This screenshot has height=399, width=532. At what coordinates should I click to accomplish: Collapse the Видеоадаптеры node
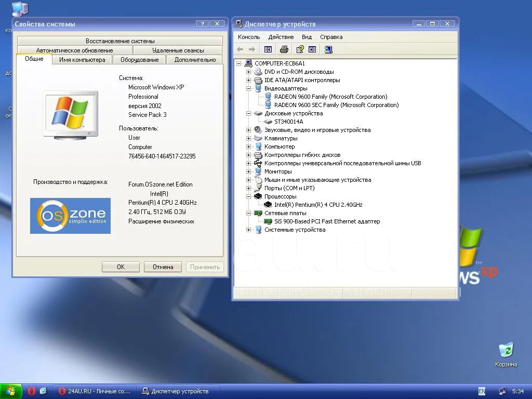point(249,88)
